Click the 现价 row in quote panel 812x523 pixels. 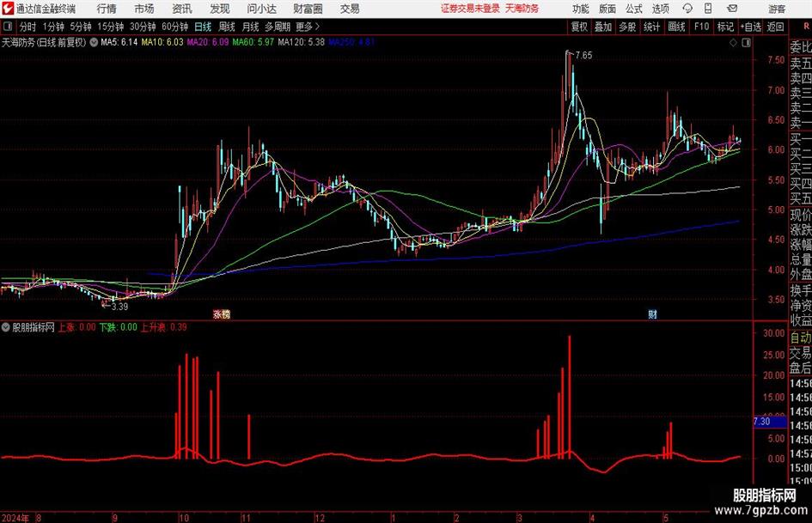(801, 215)
